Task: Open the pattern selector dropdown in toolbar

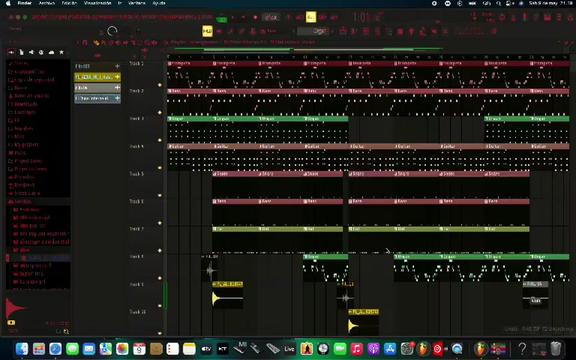Action: tap(313, 31)
